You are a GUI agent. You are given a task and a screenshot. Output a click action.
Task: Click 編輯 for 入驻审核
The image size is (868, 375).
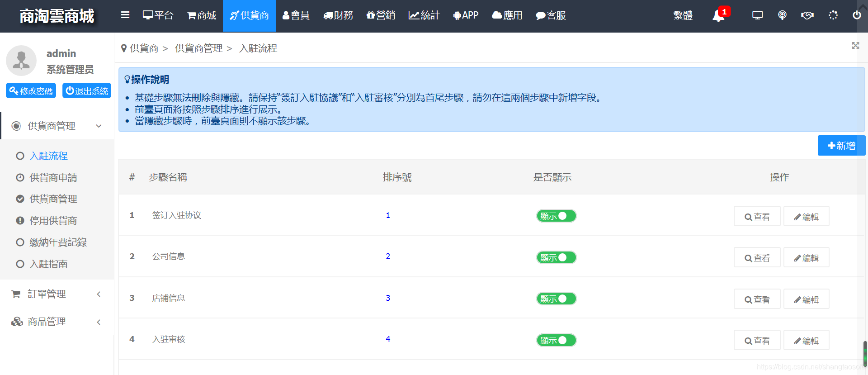[x=806, y=340]
